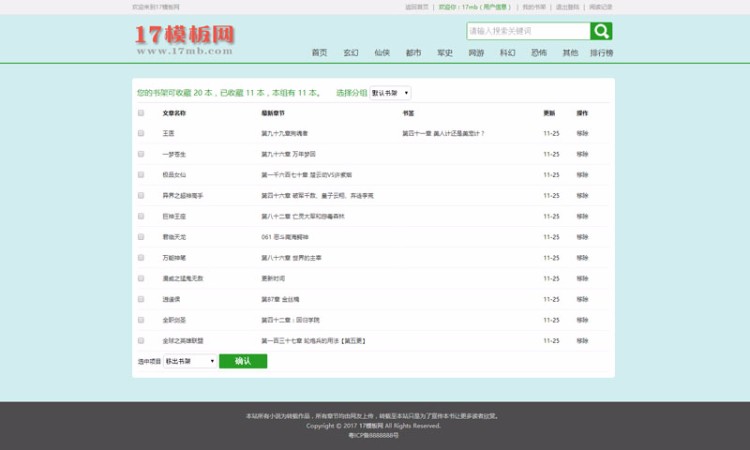
Task: Open the 其他 category
Action: [x=570, y=53]
